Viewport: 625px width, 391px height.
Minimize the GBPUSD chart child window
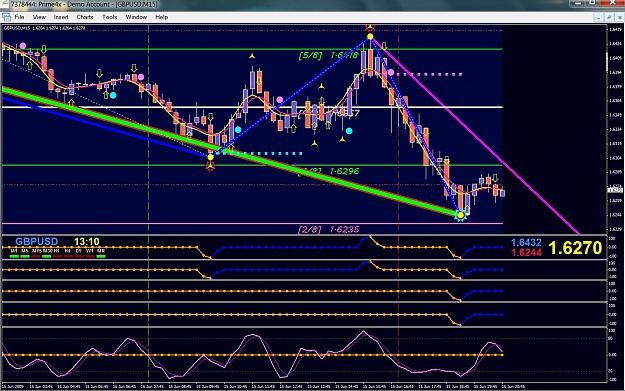point(598,17)
